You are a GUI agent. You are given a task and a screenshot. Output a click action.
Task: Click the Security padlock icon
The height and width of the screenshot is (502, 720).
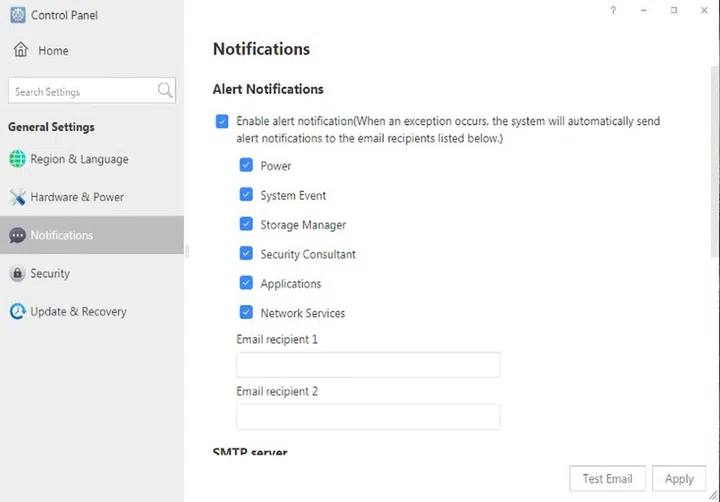pyautogui.click(x=17, y=273)
